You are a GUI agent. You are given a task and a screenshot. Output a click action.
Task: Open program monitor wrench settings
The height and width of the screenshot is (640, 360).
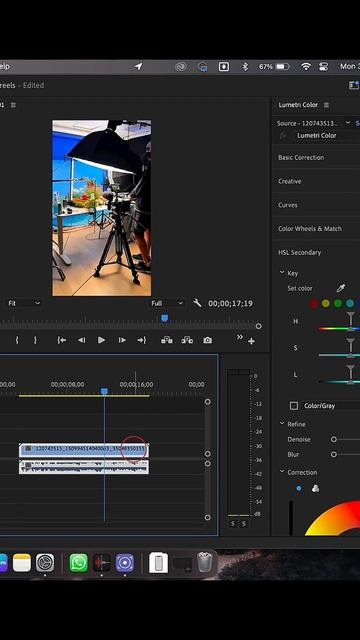pos(197,303)
